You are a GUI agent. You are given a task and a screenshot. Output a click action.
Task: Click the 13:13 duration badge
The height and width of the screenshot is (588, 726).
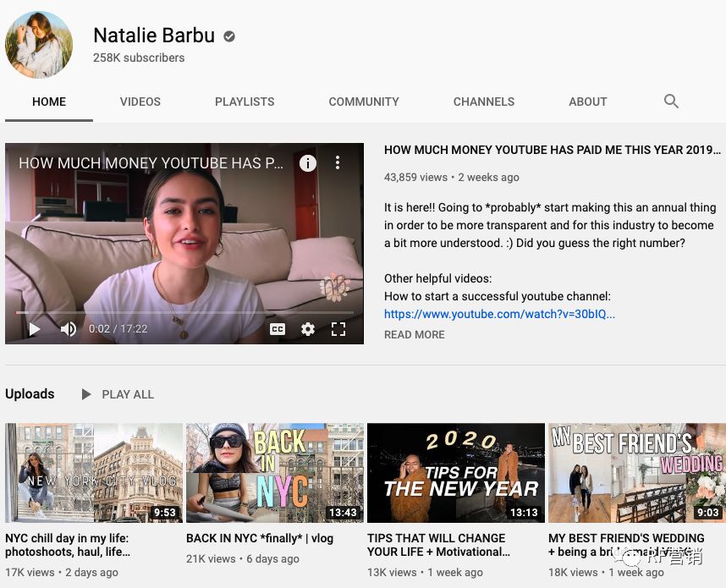tap(524, 512)
